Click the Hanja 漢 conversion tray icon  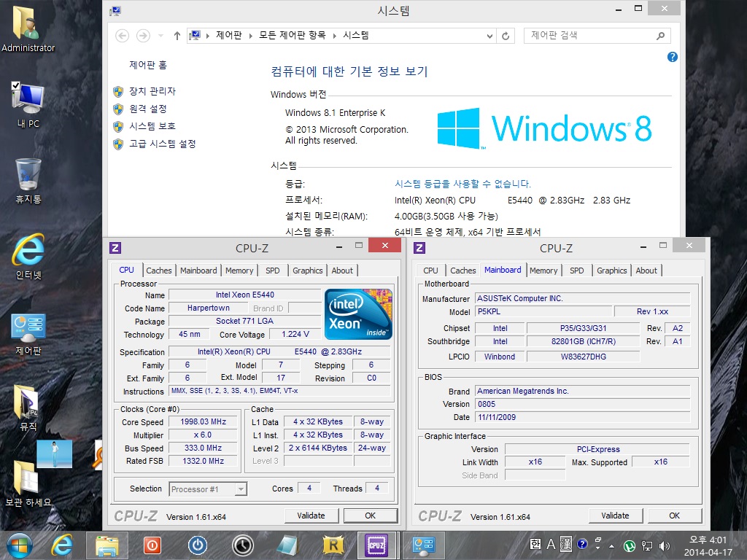click(566, 544)
